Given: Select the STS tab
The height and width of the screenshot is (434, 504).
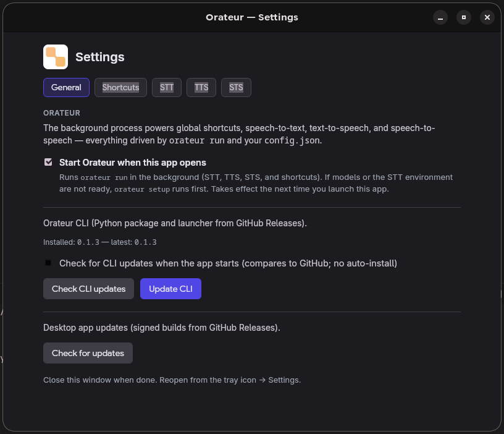Looking at the screenshot, I should click(236, 87).
